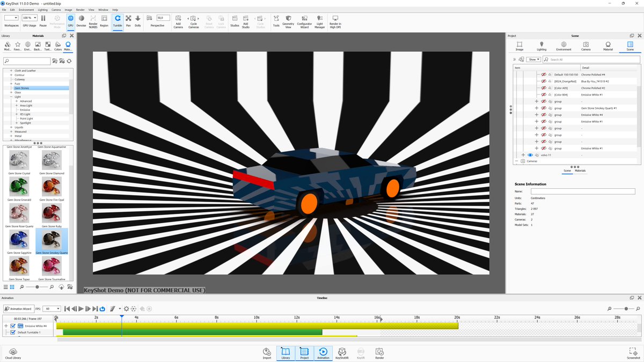Pause the real-time render
The width and height of the screenshot is (644, 362).
pyautogui.click(x=43, y=21)
